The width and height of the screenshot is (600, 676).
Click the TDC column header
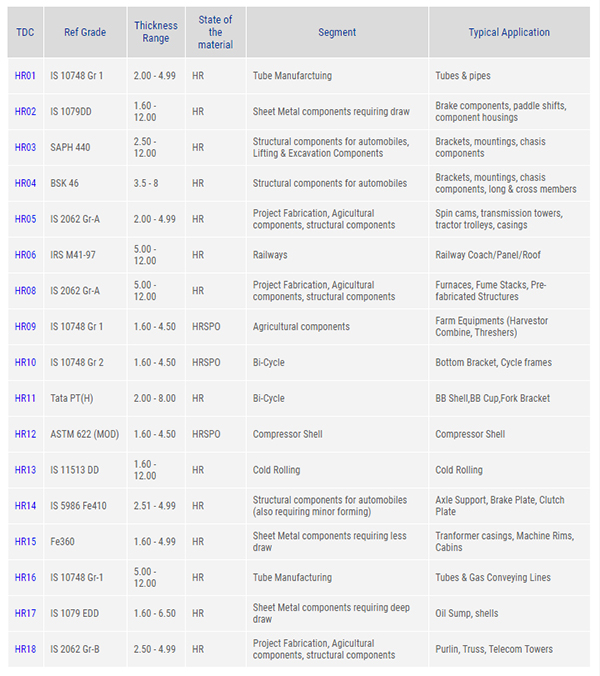click(x=25, y=32)
